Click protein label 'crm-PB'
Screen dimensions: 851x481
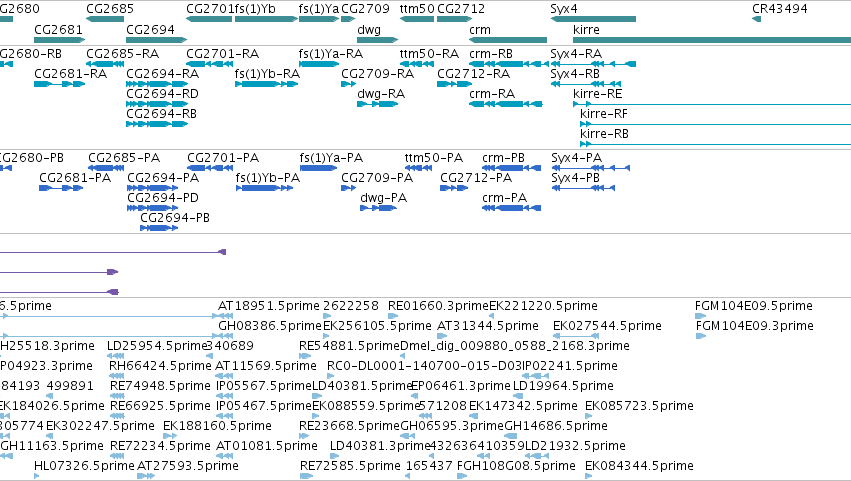(x=503, y=158)
